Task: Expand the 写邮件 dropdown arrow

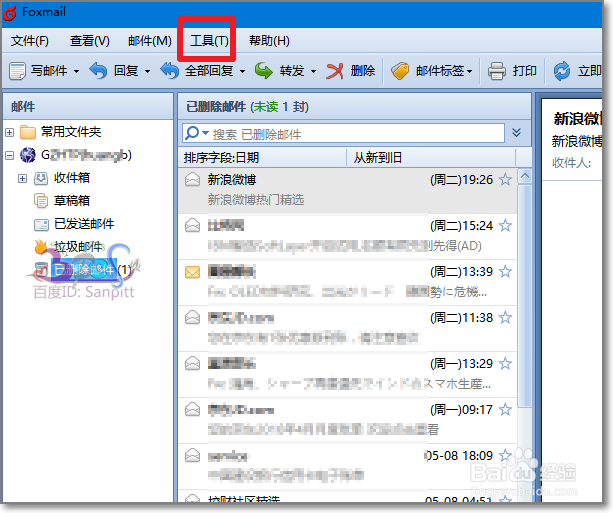Action: pyautogui.click(x=77, y=72)
